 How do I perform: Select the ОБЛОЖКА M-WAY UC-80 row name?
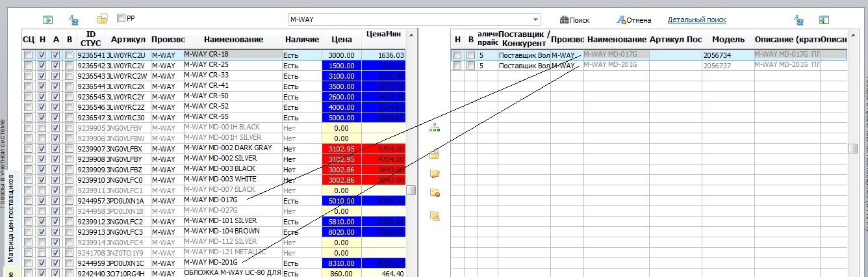point(233,273)
